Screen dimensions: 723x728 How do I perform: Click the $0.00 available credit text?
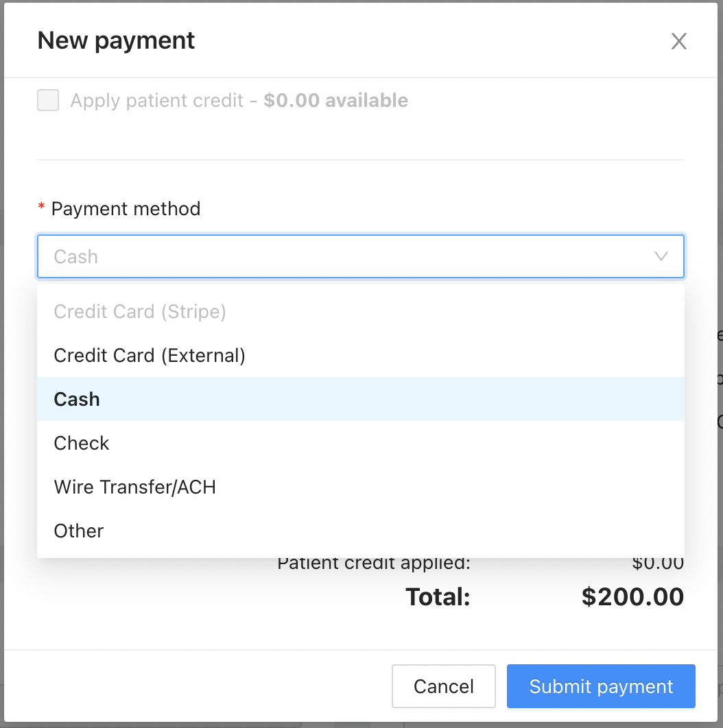pyautogui.click(x=335, y=100)
